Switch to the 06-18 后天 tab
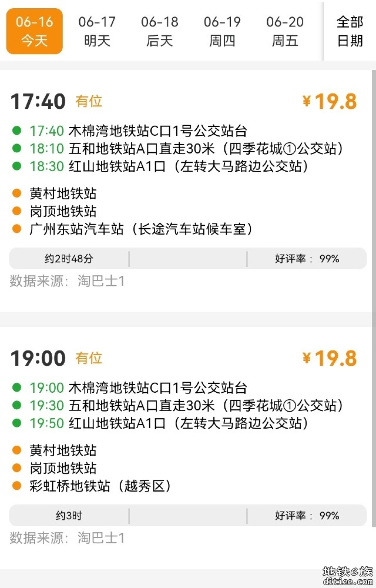The width and height of the screenshot is (376, 588). point(160,31)
